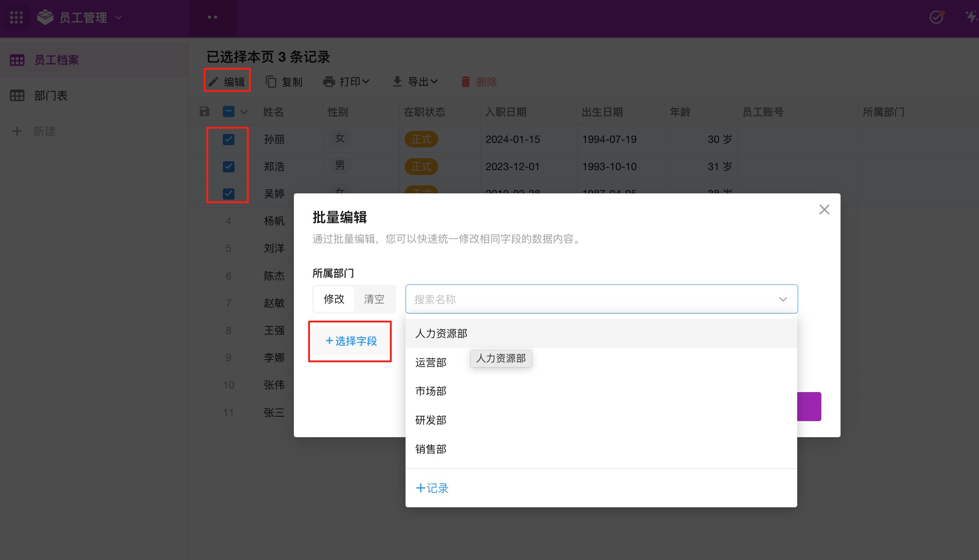Screen dimensions: 979x560
Task: Click 新建 to add a worksheet
Action: [x=34, y=131]
